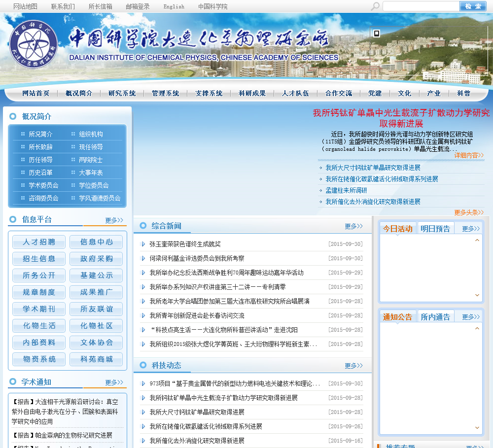
Task: Open 中国科学院 top link
Action: (213, 6)
